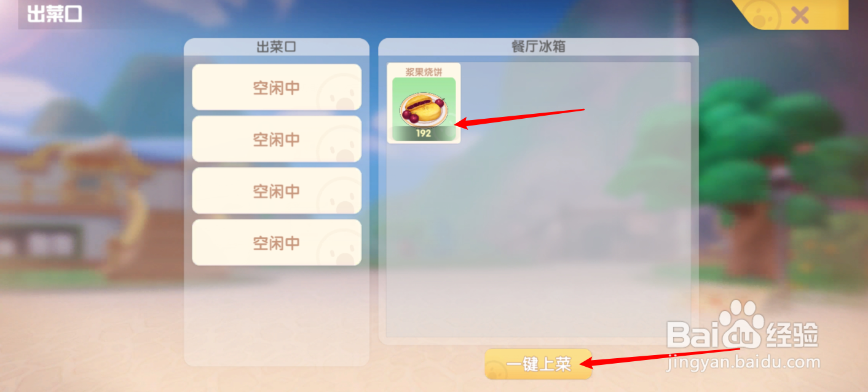The height and width of the screenshot is (392, 868).
Task: Click the 浆果烧饼 name label
Action: [424, 72]
